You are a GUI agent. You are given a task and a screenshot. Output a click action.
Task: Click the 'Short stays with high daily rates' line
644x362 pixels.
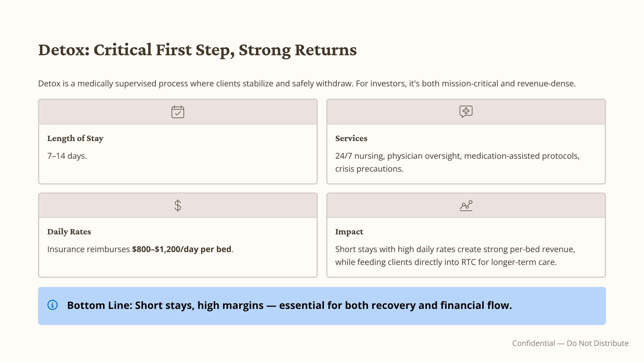click(x=455, y=249)
